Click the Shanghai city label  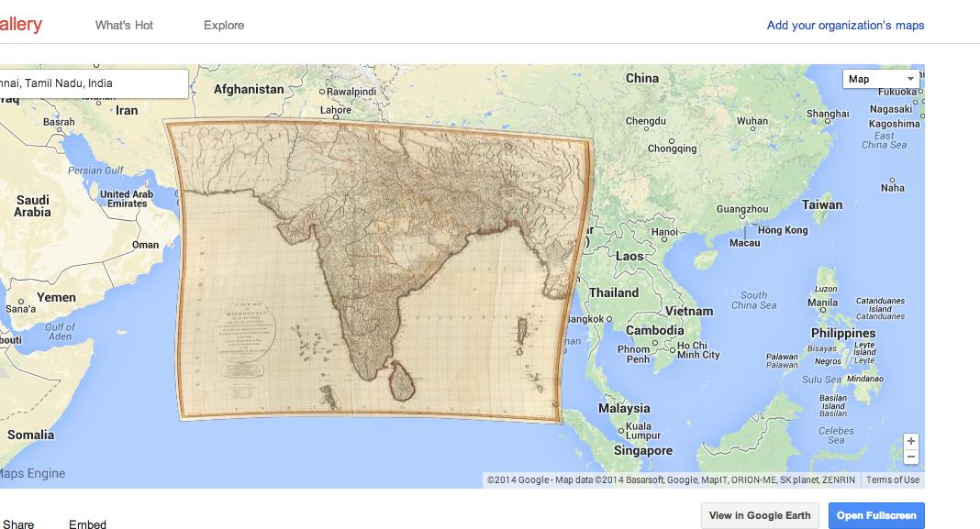tap(828, 114)
